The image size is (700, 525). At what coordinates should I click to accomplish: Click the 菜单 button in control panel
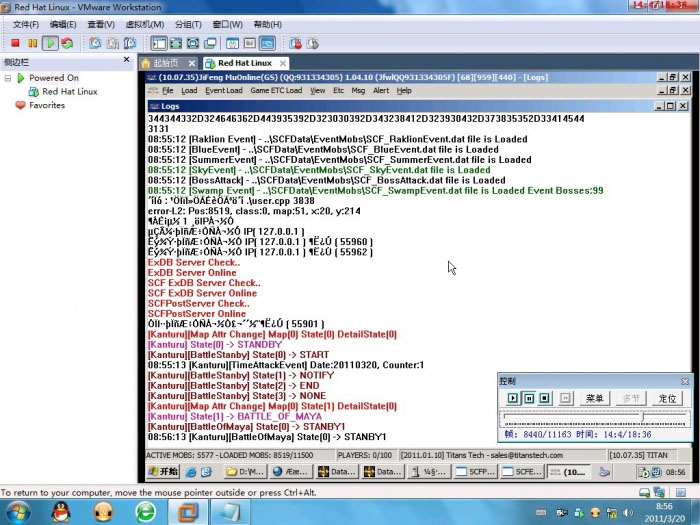tap(594, 398)
